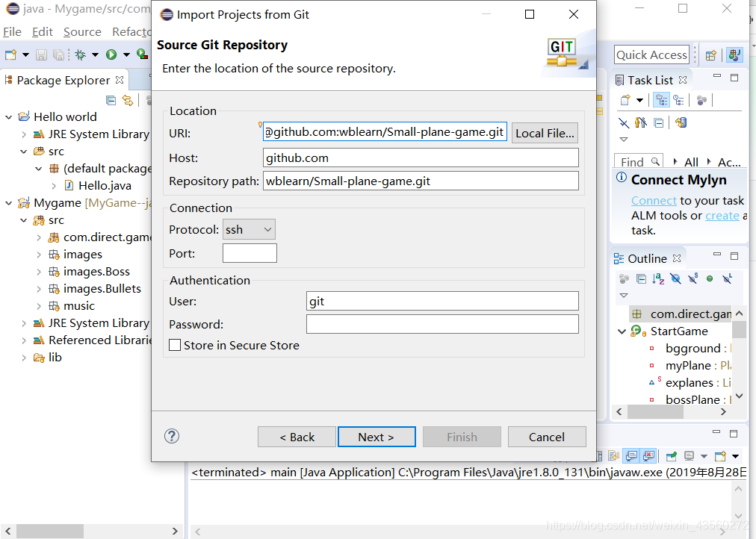Click the Word Wrap icon in Console toolbar
This screenshot has width=756, height=539.
pos(614,455)
